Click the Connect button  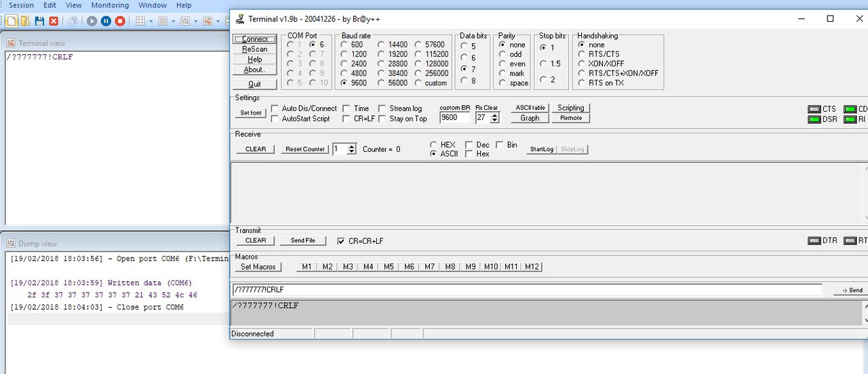255,39
